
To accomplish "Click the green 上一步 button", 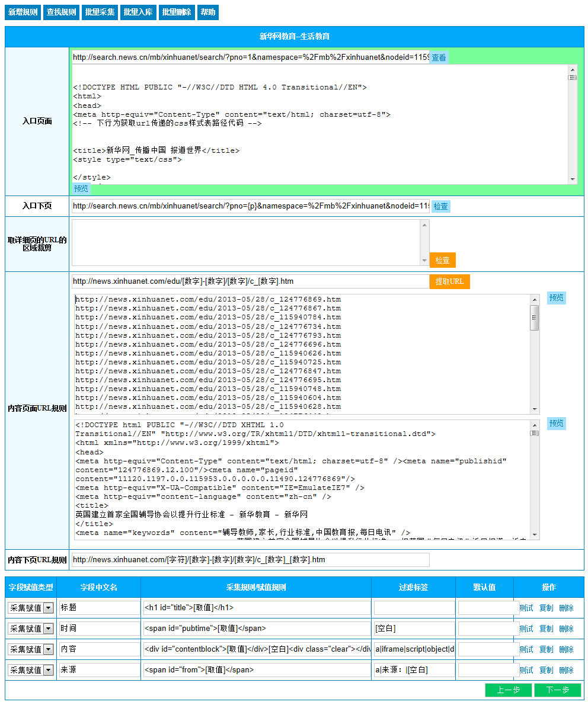I will click(508, 690).
